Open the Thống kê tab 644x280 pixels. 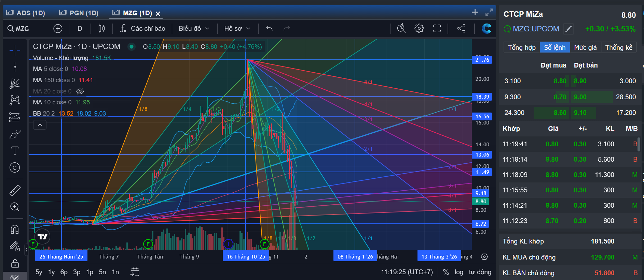coord(619,47)
